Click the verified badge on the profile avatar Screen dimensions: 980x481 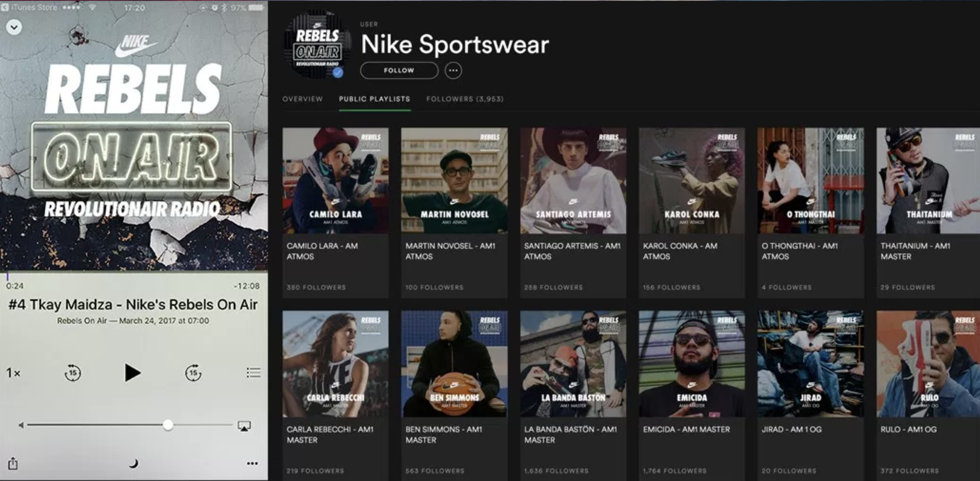(338, 73)
